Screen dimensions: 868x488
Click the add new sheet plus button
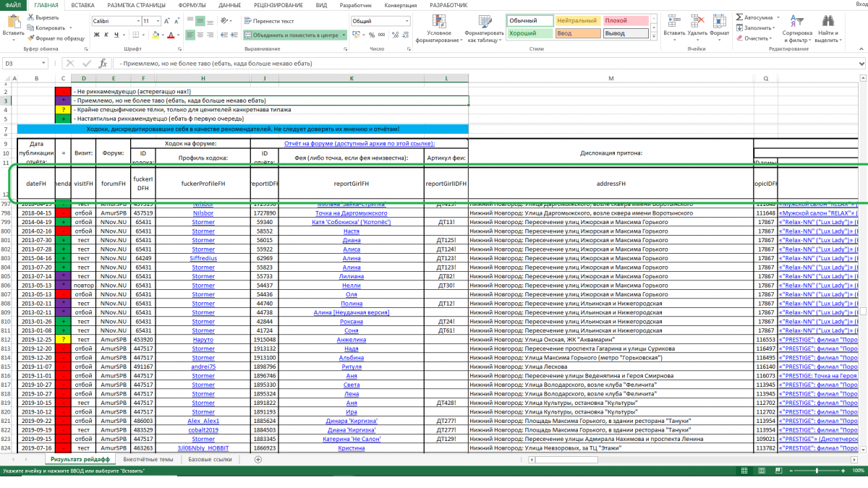click(258, 459)
